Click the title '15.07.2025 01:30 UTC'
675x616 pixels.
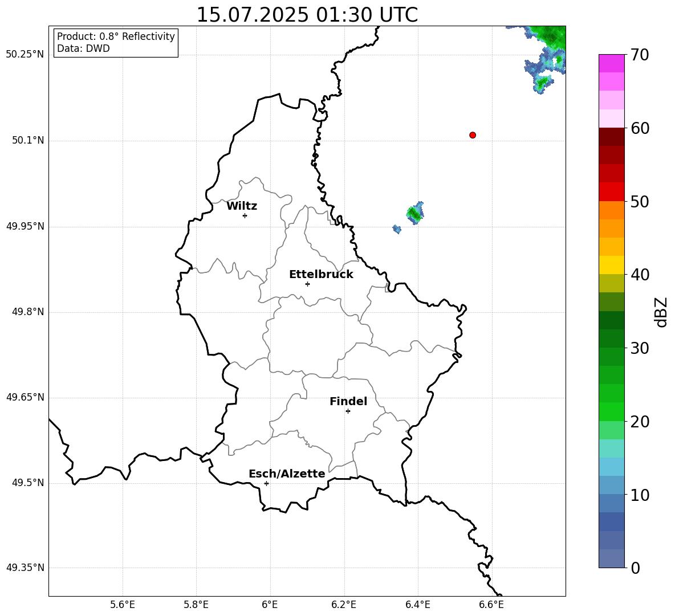point(307,15)
